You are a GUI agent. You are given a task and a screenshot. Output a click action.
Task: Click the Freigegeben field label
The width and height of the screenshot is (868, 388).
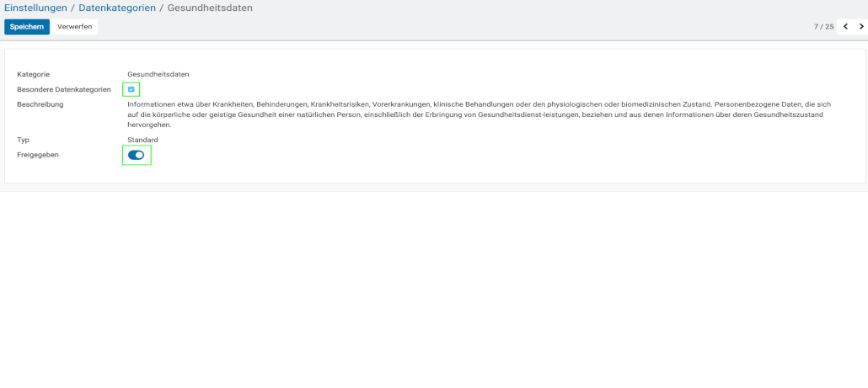click(x=38, y=155)
